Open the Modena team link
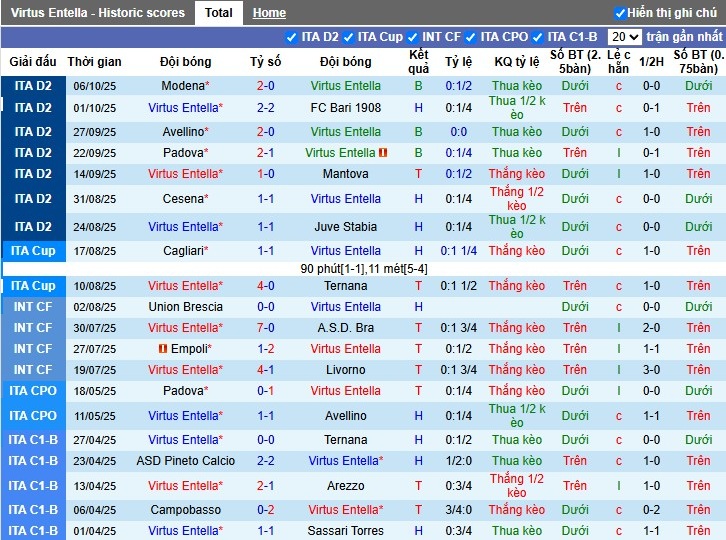 pos(182,86)
